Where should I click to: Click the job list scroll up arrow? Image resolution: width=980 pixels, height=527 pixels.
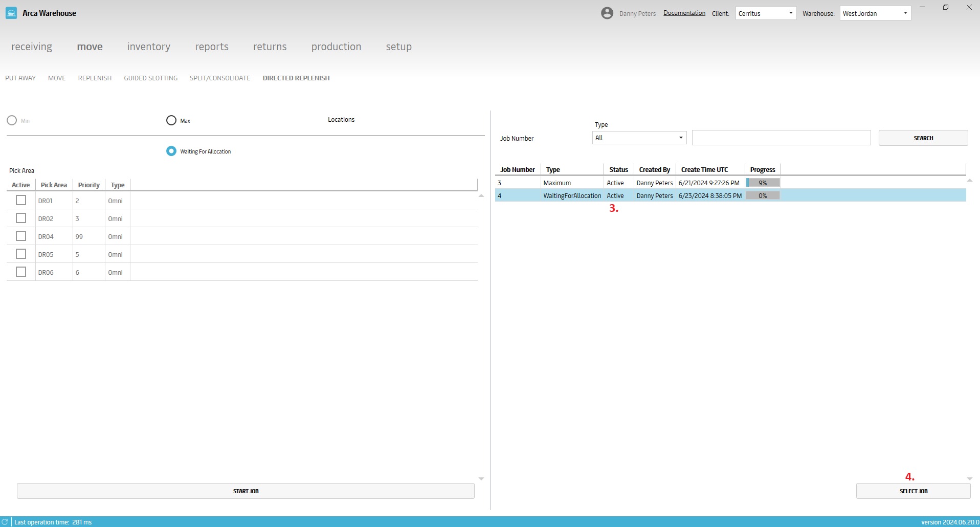coord(969,181)
